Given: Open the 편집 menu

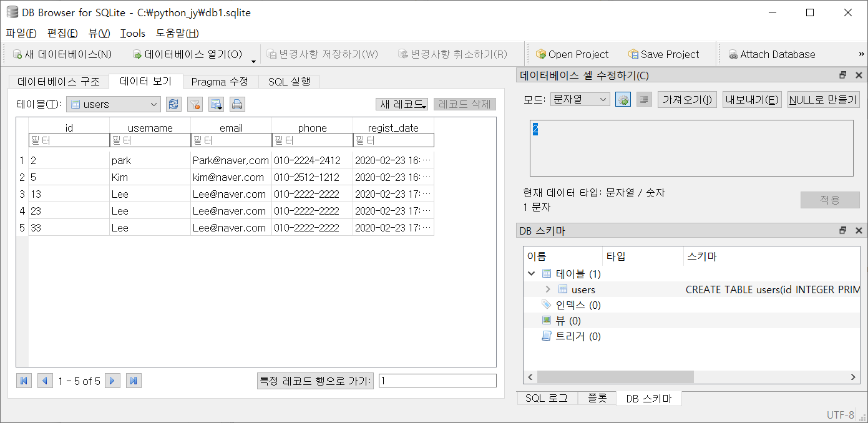Looking at the screenshot, I should click(62, 33).
